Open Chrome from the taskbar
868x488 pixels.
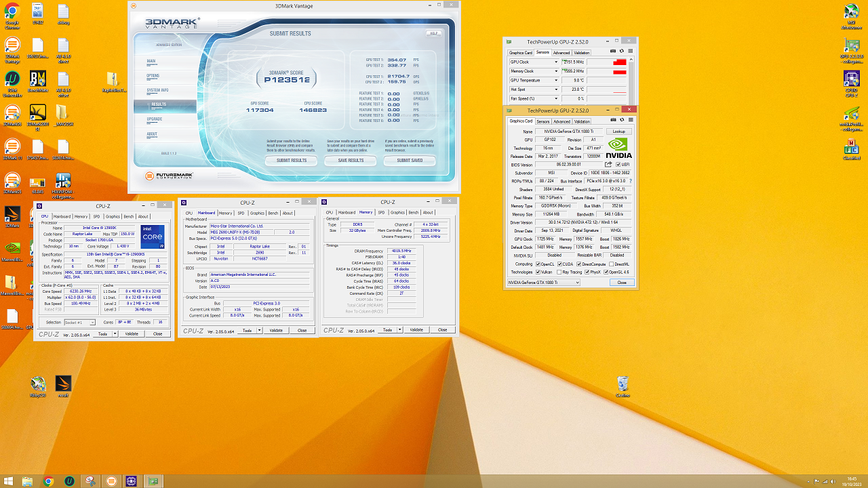point(48,481)
